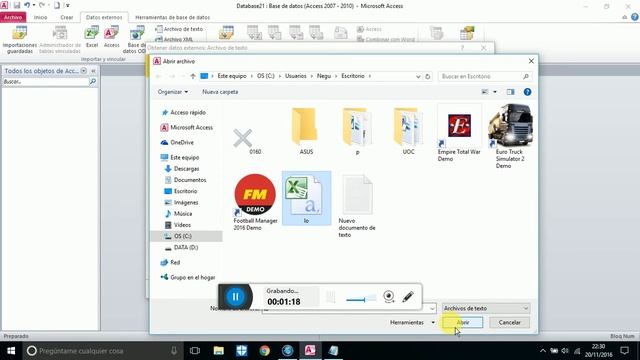Open Herramientas de base de datos tab
Image resolution: width=640 pixels, height=360 pixels.
172,17
